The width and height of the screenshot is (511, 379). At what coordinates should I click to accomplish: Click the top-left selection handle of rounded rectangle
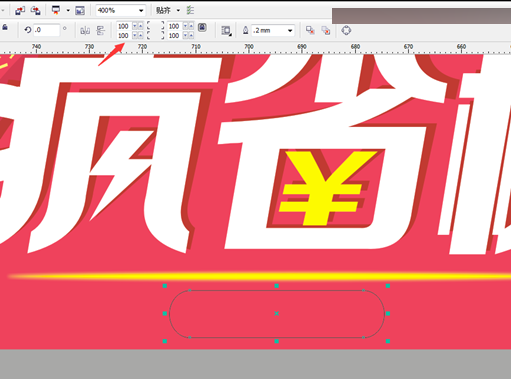[165, 286]
